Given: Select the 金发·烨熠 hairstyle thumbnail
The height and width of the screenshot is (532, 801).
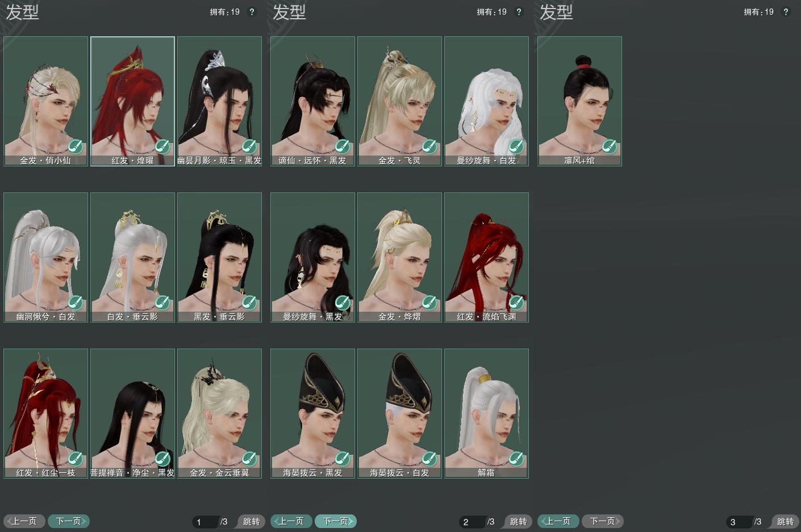Looking at the screenshot, I should pos(399,257).
